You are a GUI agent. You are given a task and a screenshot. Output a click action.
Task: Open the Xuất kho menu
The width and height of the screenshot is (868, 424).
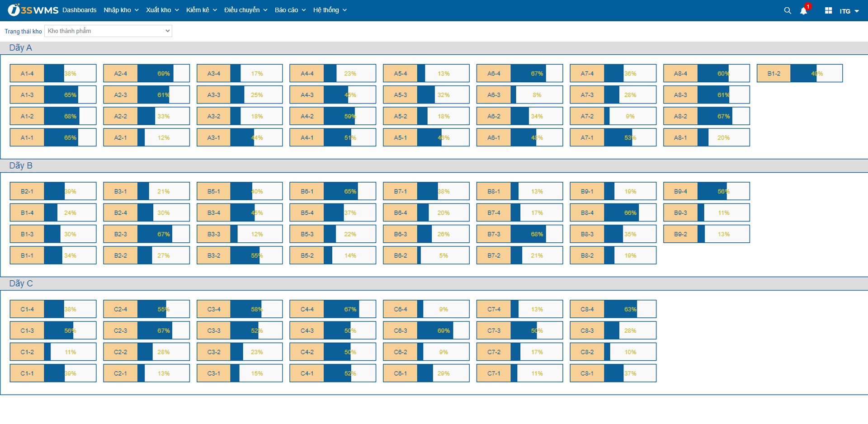click(162, 10)
